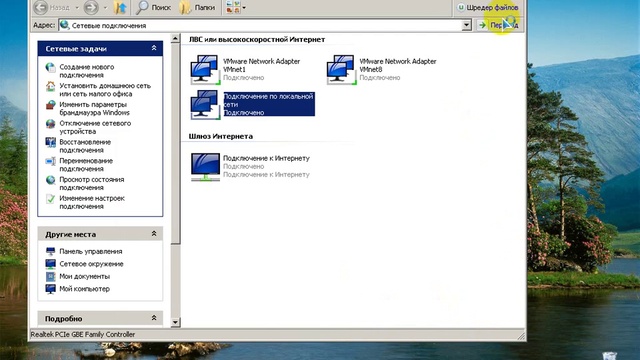The image size is (640, 360).
Task: Click the Forward arrow button
Action: (91, 7)
